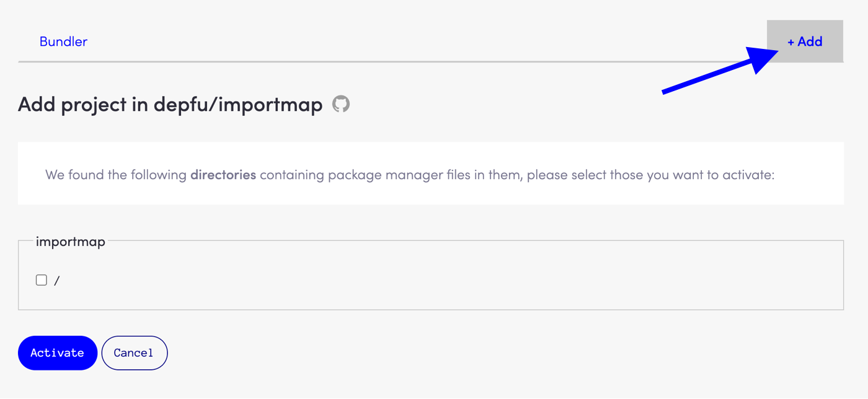The image size is (868, 399).
Task: Click the Activate button
Action: pos(57,353)
